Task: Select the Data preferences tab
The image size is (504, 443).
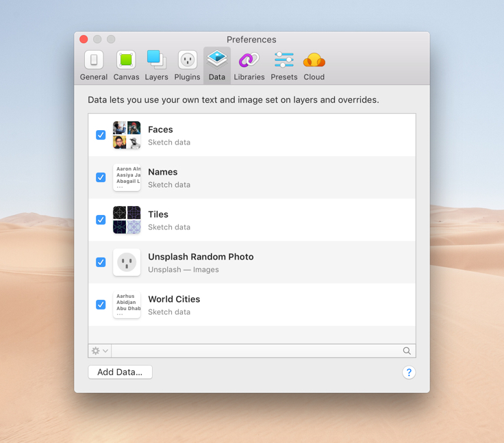Action: point(217,66)
